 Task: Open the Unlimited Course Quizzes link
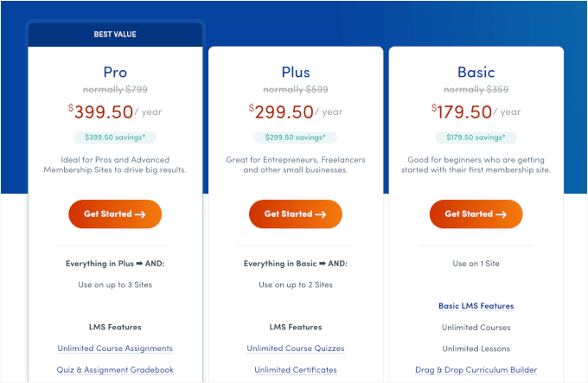point(296,348)
